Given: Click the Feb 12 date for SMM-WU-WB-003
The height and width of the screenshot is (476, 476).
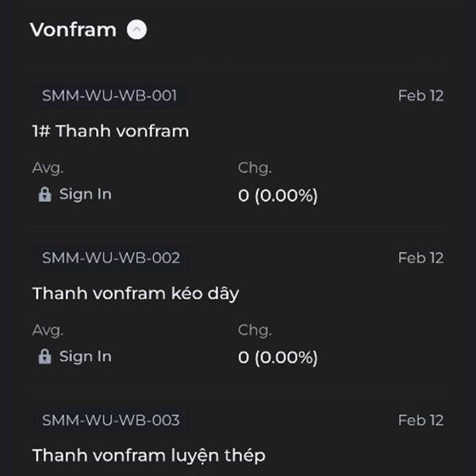Looking at the screenshot, I should [x=420, y=420].
